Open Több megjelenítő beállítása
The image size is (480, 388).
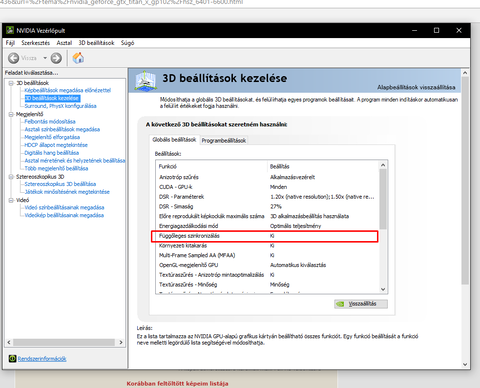(x=56, y=168)
